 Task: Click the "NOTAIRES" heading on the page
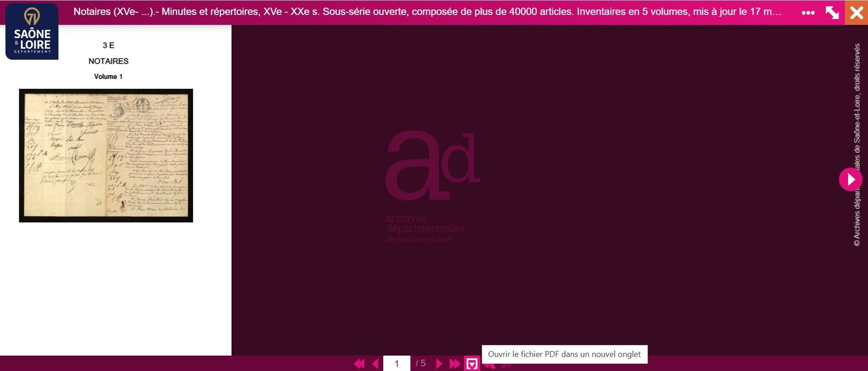pyautogui.click(x=108, y=61)
